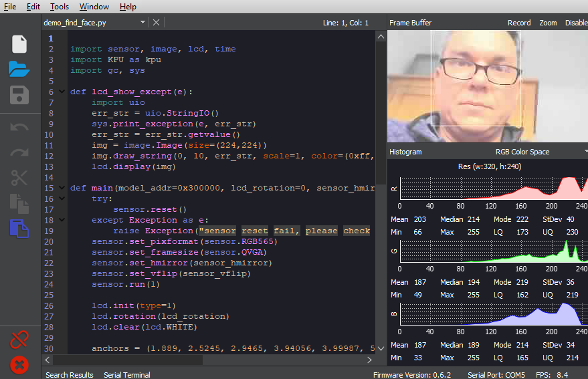Create a new file with the toolbar icon
Screen dimensions: 588x379
coord(19,44)
